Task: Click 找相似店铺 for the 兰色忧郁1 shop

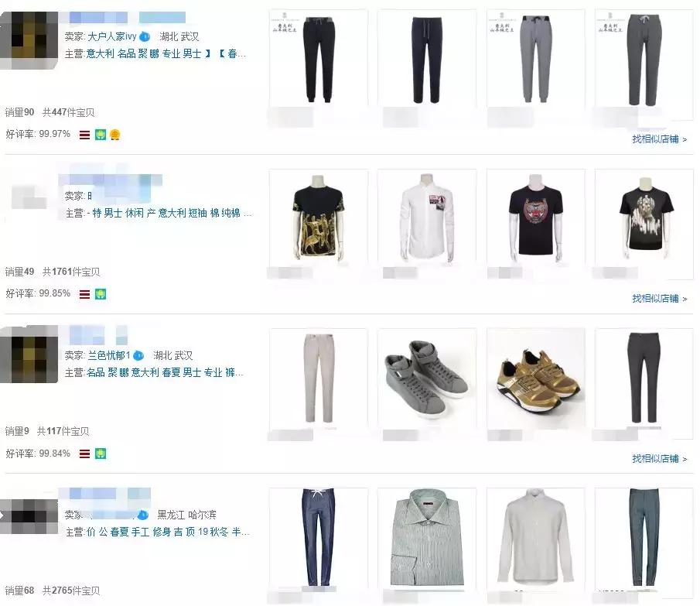Action: tap(659, 459)
